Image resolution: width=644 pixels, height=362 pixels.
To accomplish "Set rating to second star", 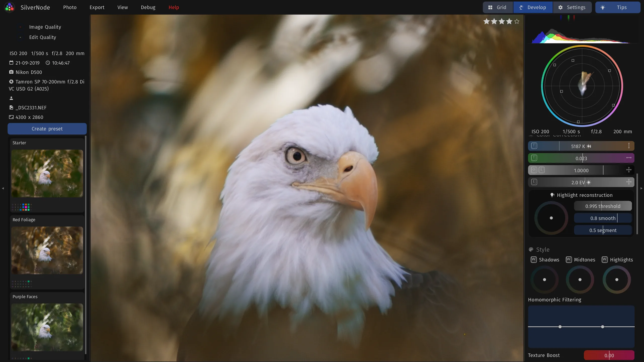I will 494,21.
